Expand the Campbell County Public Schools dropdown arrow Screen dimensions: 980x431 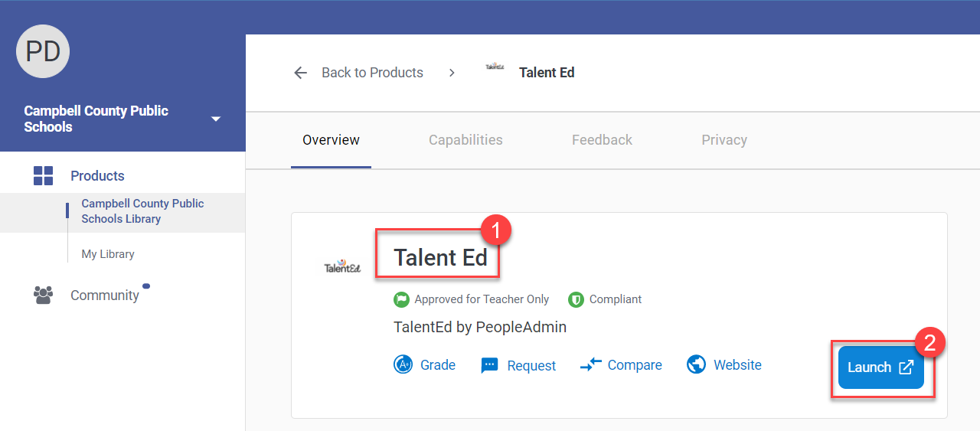coord(216,119)
